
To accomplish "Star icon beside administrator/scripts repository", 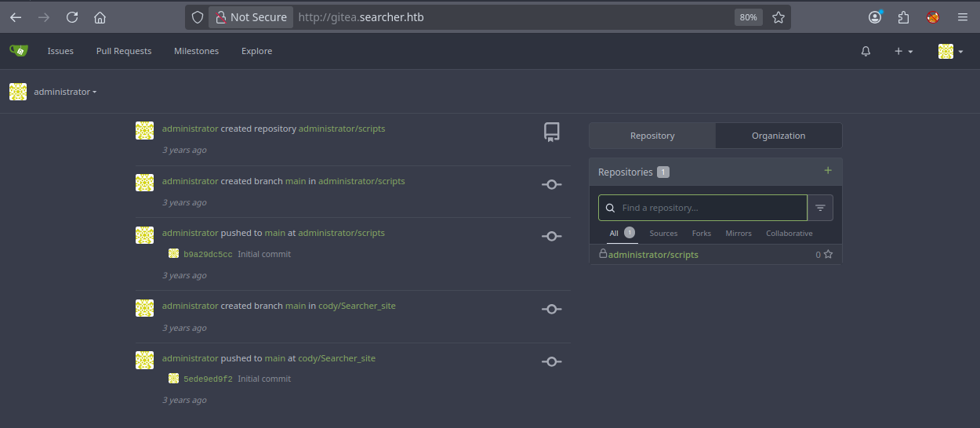I will (x=828, y=255).
